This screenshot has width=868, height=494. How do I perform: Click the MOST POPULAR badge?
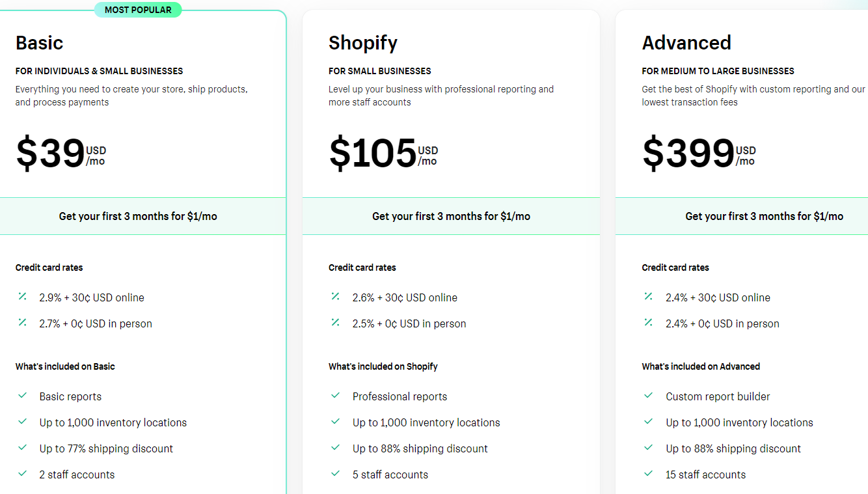click(138, 10)
